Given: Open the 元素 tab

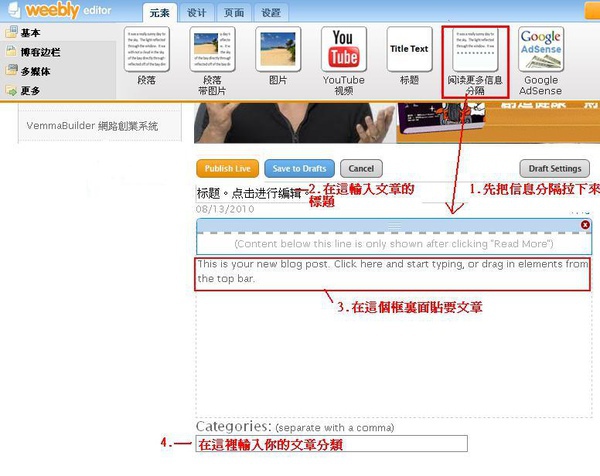Looking at the screenshot, I should (160, 13).
